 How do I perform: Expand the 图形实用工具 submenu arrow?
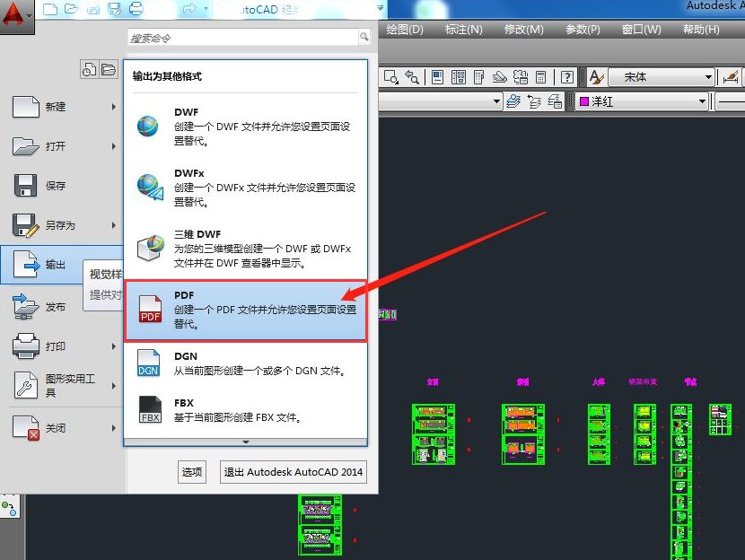coord(114,385)
